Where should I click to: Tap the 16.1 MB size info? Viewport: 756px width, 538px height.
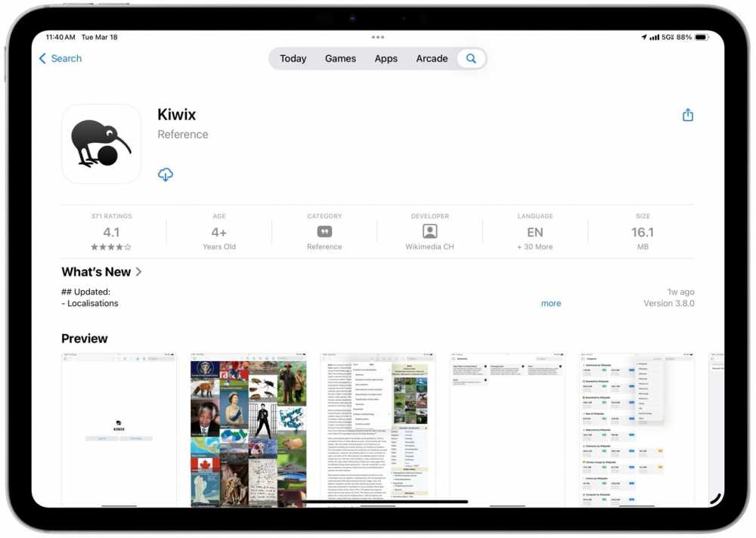(x=643, y=232)
